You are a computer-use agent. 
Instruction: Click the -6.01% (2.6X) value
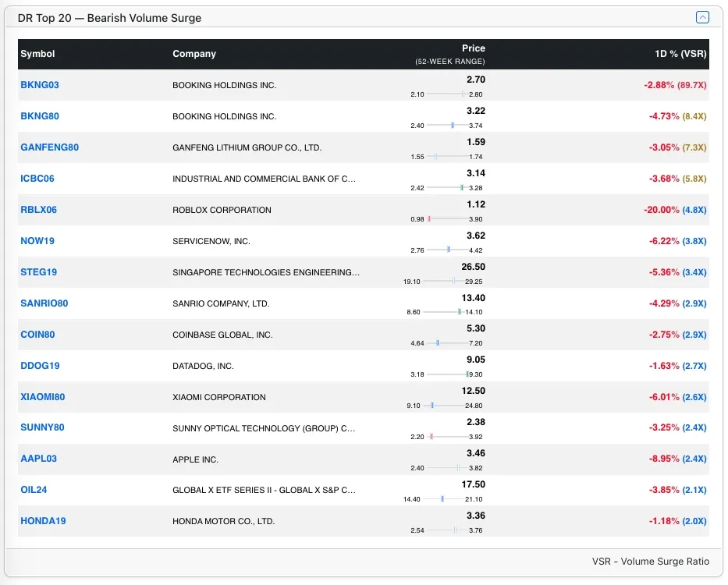pyautogui.click(x=678, y=397)
